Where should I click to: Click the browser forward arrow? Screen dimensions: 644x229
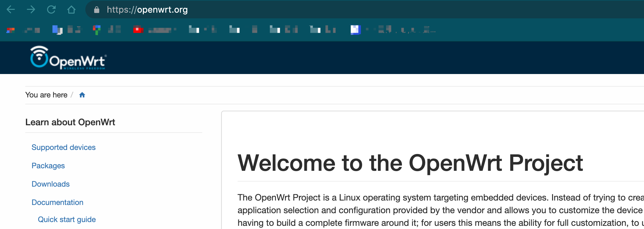click(31, 9)
